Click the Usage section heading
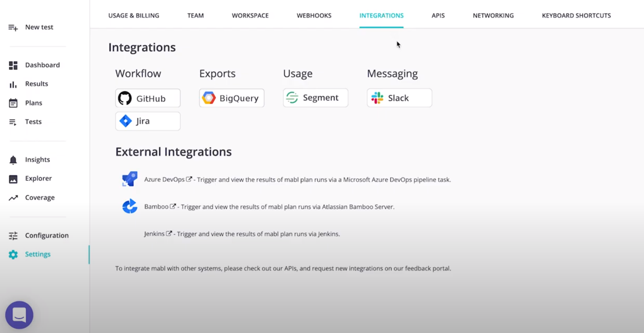This screenshot has height=333, width=644. click(x=298, y=73)
